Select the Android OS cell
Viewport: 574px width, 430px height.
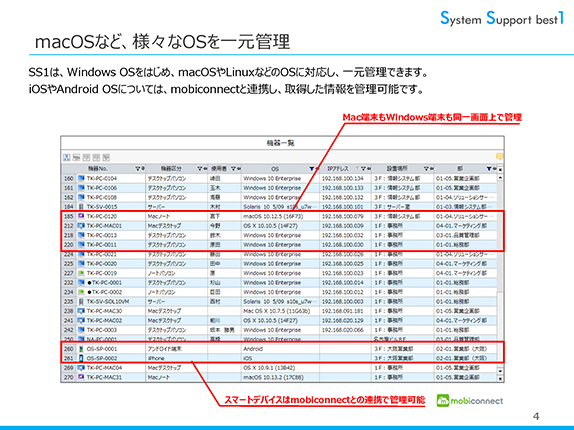coord(280,349)
